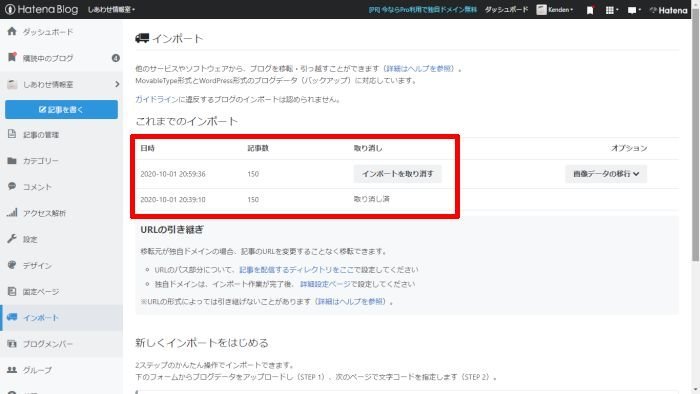Click the home icon in sidebar
This screenshot has height=394, width=700.
(x=12, y=31)
